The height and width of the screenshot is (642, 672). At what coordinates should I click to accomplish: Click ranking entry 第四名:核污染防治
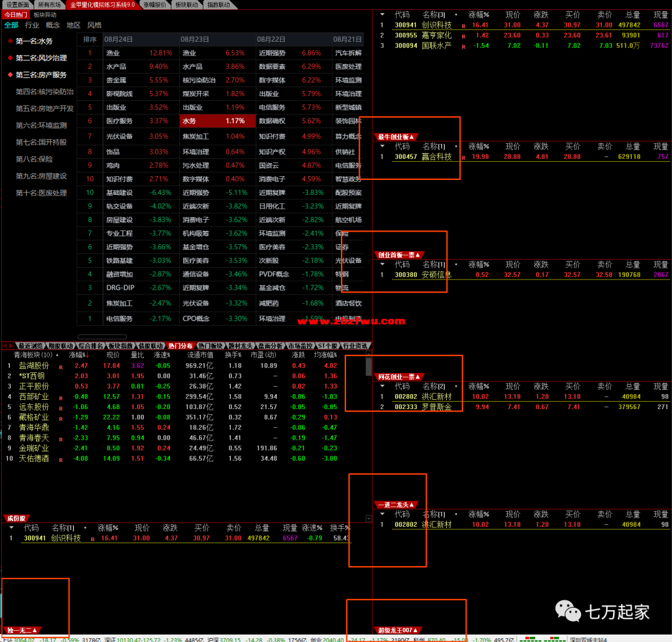(x=45, y=92)
